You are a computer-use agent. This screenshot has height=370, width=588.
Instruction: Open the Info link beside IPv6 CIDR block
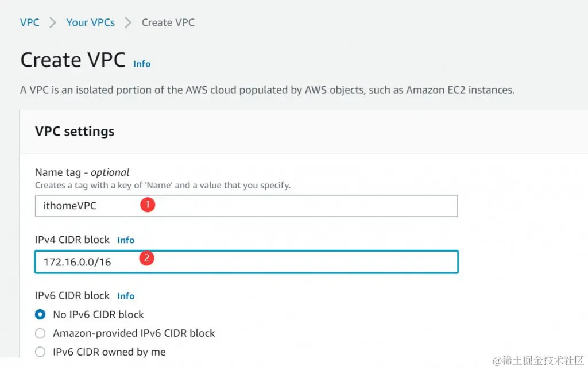tap(125, 295)
